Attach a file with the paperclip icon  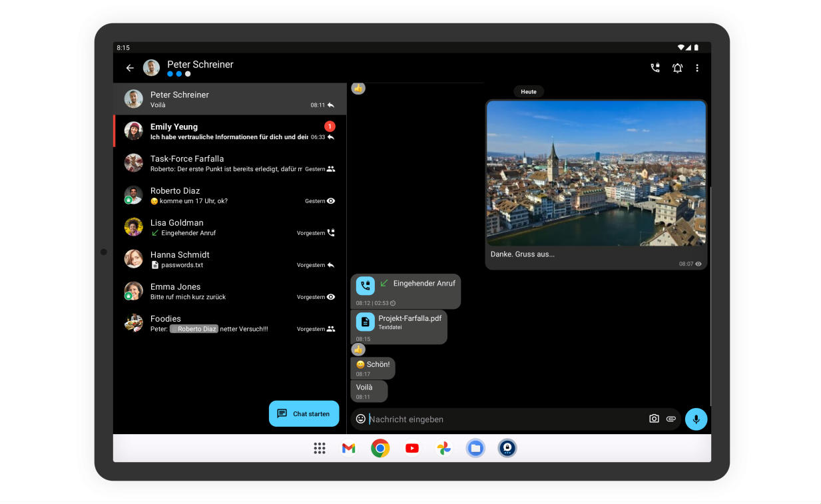point(671,419)
